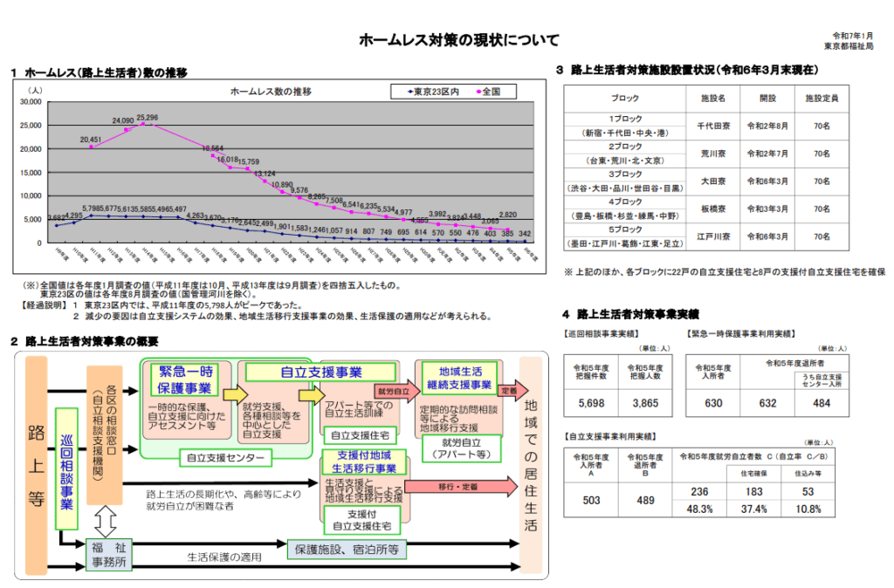Click opening date 令和3年3月
This screenshot has height=588, width=894.
pyautogui.click(x=767, y=209)
